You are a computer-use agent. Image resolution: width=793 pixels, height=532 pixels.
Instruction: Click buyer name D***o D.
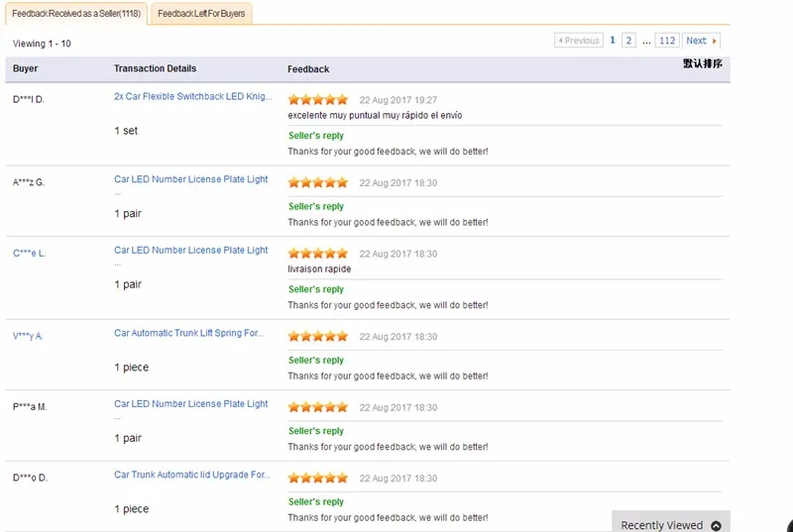(x=30, y=478)
